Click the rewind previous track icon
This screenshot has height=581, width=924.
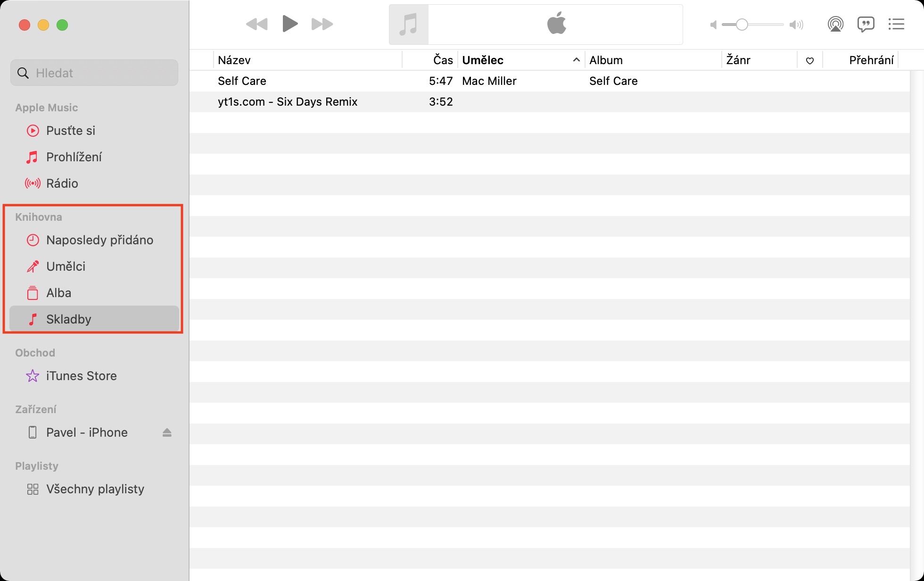(257, 24)
